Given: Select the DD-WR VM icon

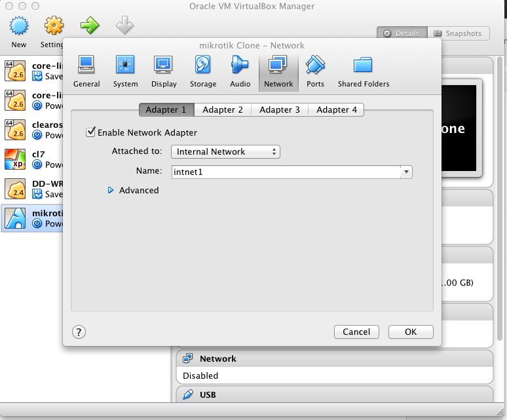Looking at the screenshot, I should [15, 189].
